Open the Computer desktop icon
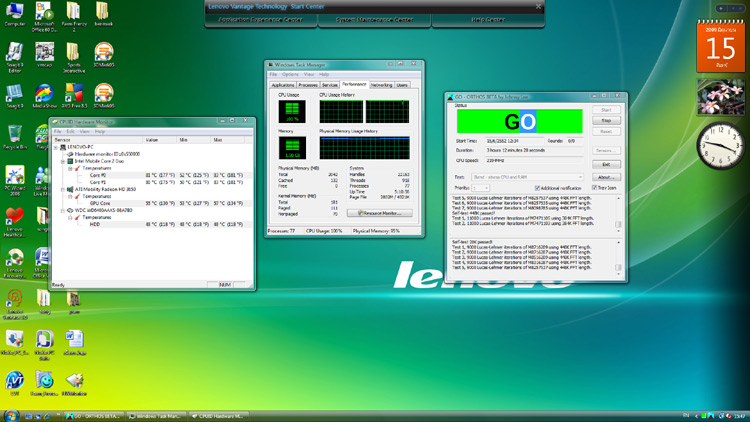 15,14
